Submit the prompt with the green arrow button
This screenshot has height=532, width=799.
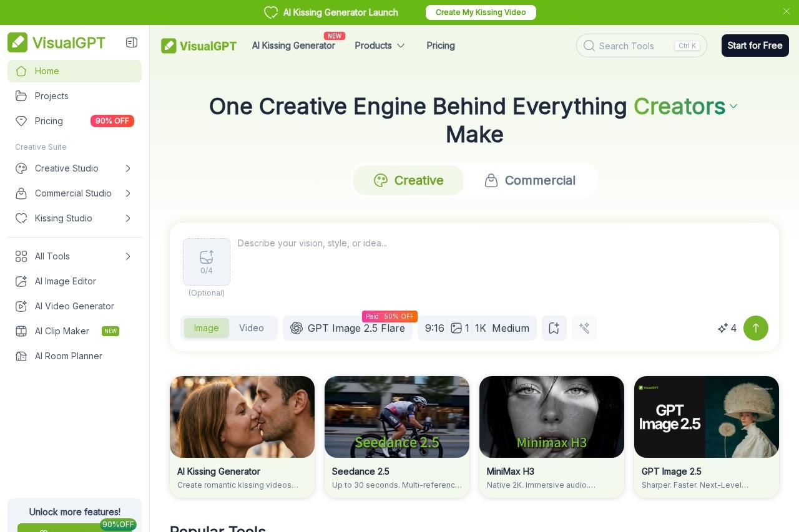[756, 328]
